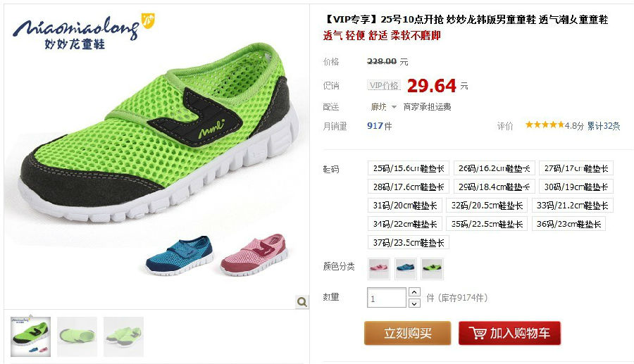Increase quantity with the up arrow
This screenshot has width=634, height=364.
pyautogui.click(x=414, y=292)
